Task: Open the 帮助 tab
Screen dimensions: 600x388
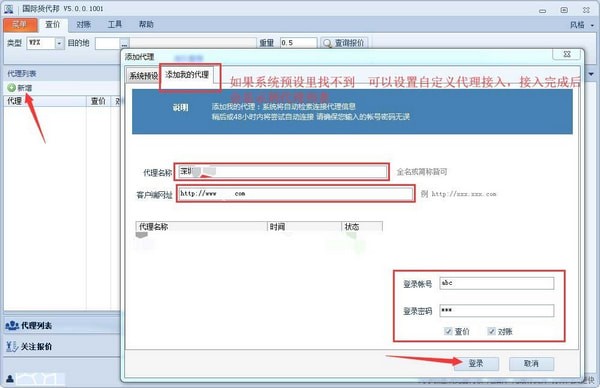Action: click(146, 25)
